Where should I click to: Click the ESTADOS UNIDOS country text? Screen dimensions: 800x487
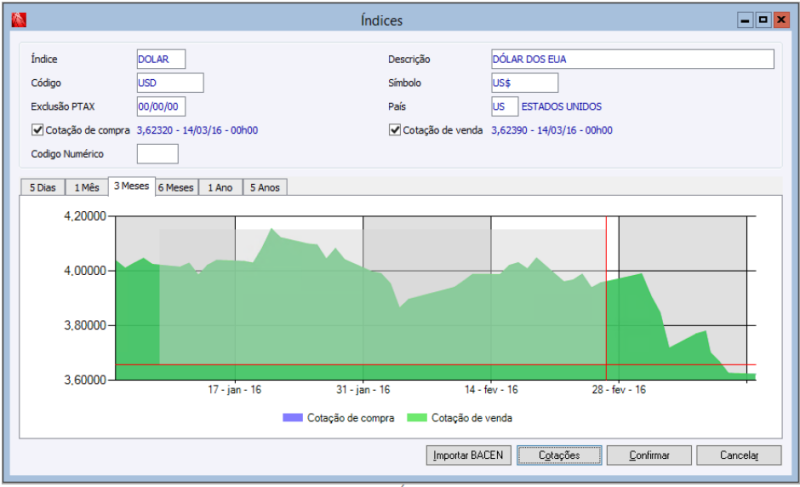(x=561, y=107)
